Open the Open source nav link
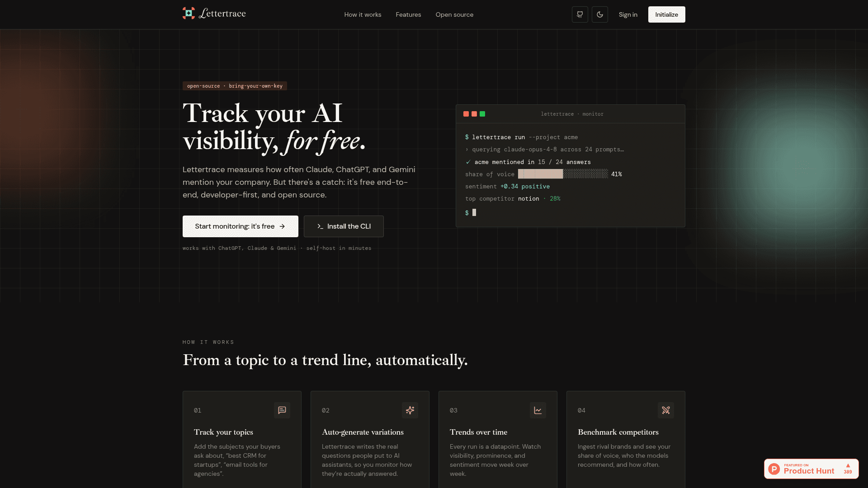 point(454,14)
